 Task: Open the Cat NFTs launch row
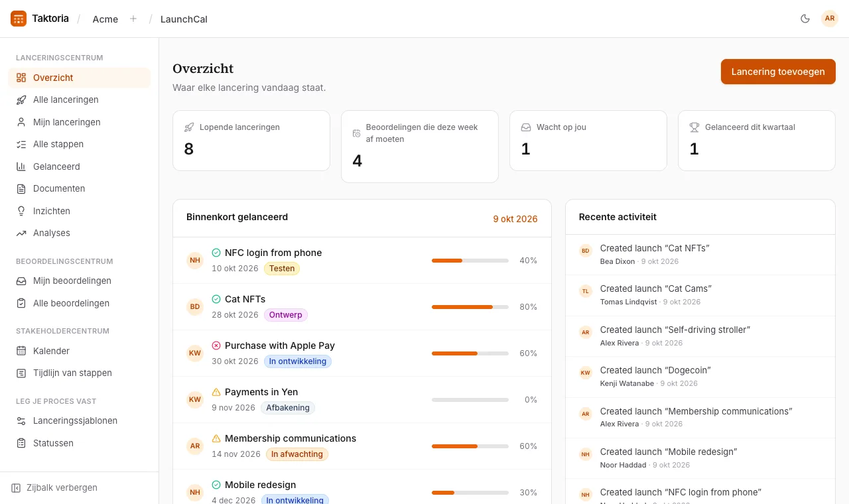point(362,307)
